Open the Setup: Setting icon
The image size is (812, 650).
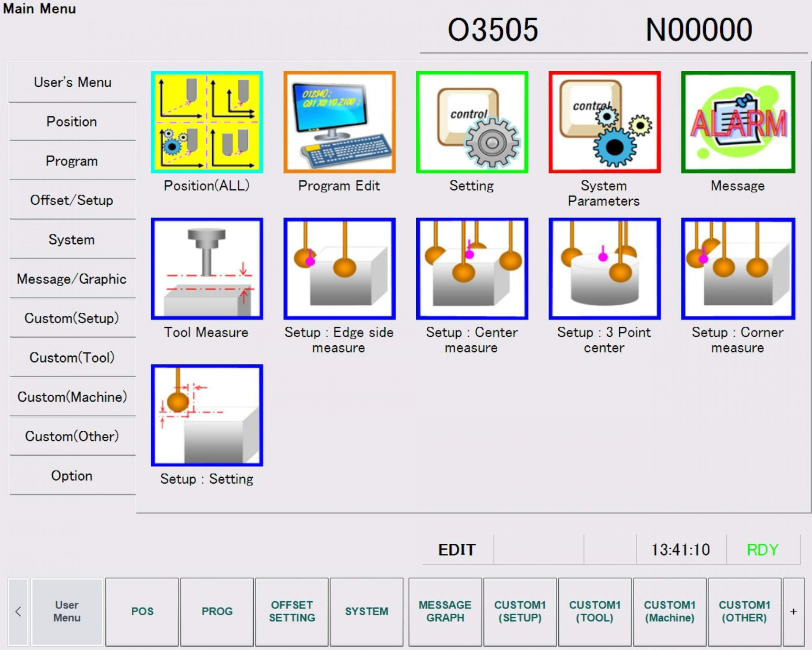coord(207,415)
